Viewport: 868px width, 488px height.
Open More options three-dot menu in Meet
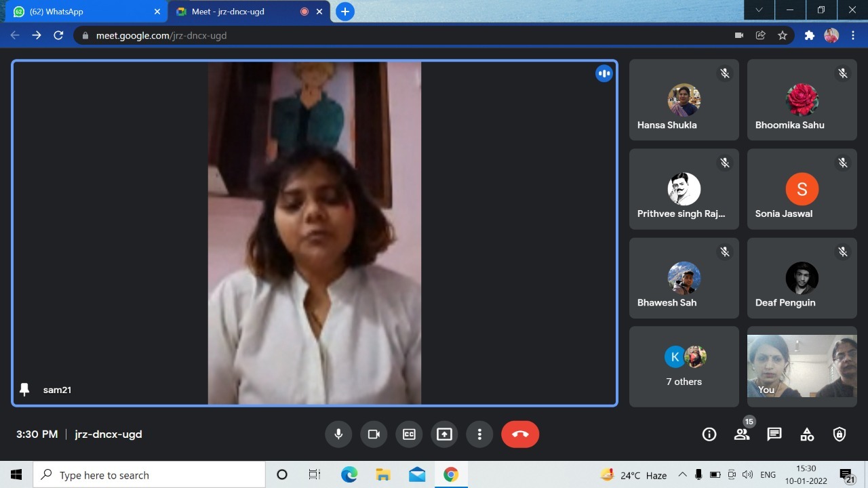pyautogui.click(x=479, y=434)
